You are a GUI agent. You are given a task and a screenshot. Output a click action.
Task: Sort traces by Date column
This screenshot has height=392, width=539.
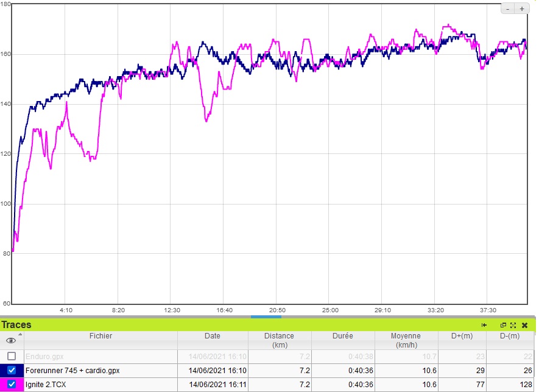click(x=213, y=336)
